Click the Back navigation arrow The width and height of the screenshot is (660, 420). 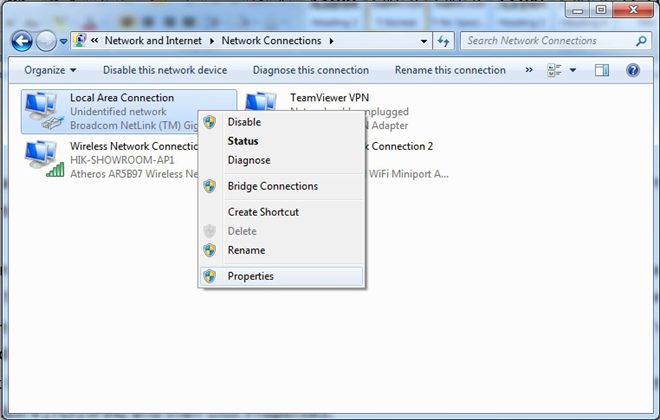(22, 41)
